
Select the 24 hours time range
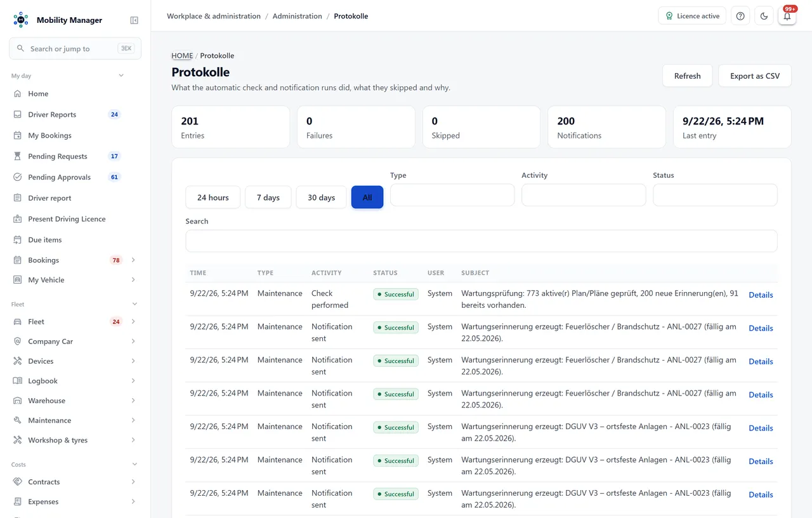pos(213,197)
